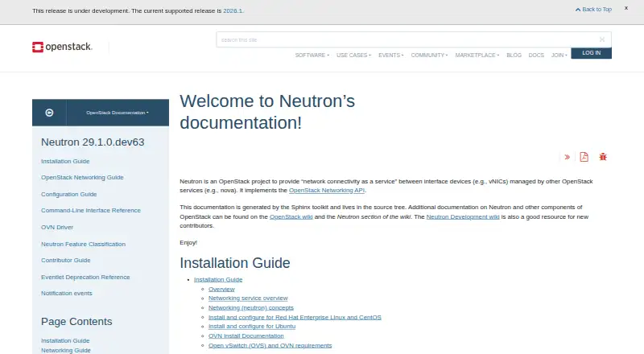Expand the COMMUNITY menu
The height and width of the screenshot is (354, 644).
pos(429,55)
